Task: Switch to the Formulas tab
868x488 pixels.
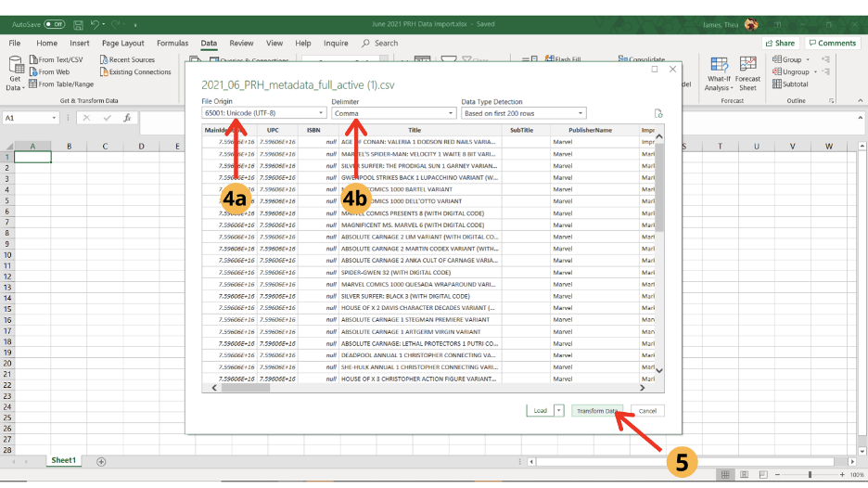Action: pos(172,44)
